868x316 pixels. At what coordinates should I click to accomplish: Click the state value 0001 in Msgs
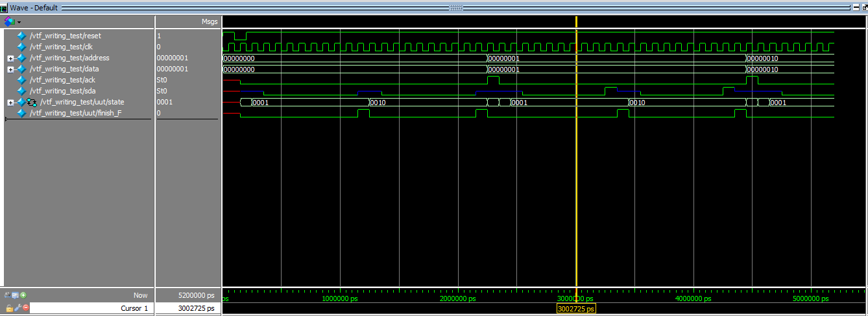tap(165, 102)
